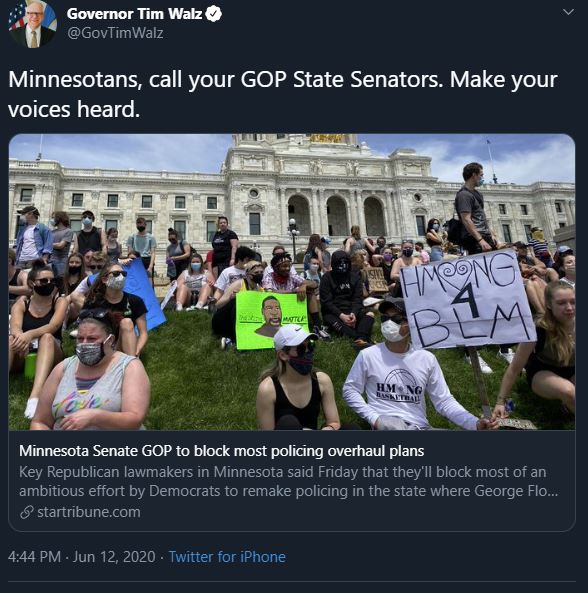Click the Jun 12, 2020 date
The width and height of the screenshot is (588, 593).
click(x=114, y=557)
